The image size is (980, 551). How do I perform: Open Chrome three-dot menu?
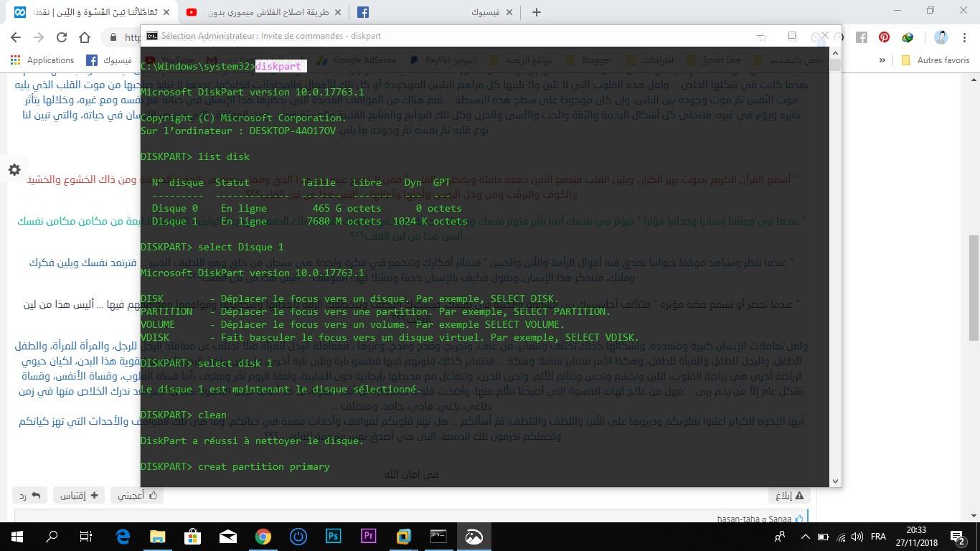(964, 37)
